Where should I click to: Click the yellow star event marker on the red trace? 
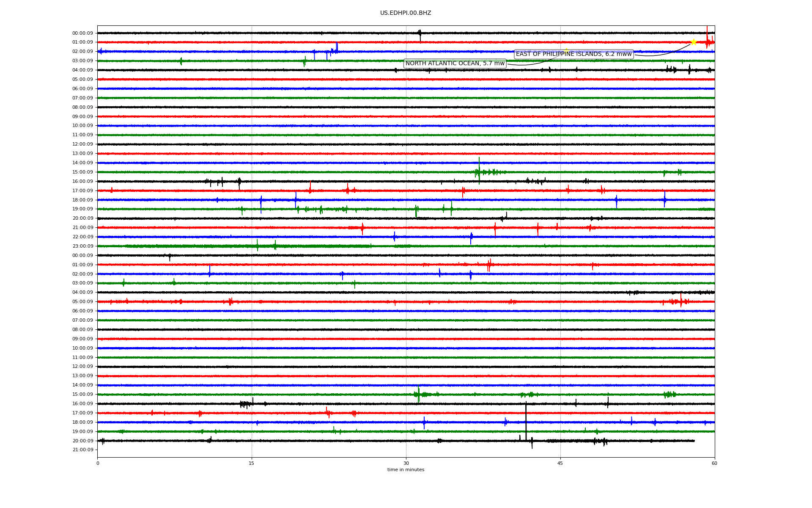[694, 42]
